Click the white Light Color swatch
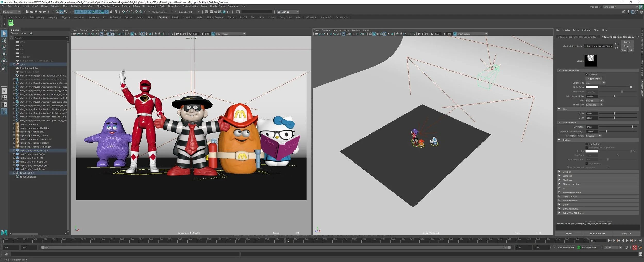 [x=592, y=87]
